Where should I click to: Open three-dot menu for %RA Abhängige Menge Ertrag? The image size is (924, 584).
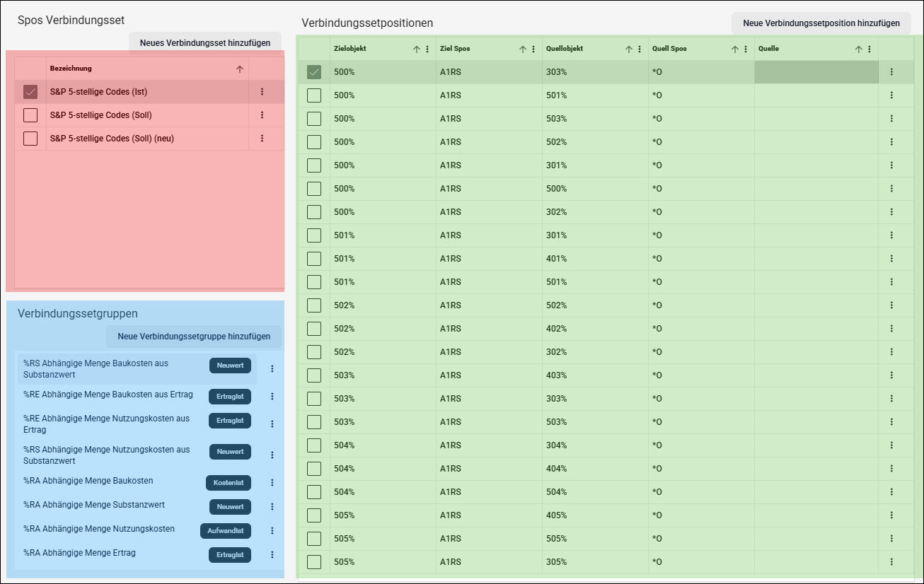coord(272,555)
